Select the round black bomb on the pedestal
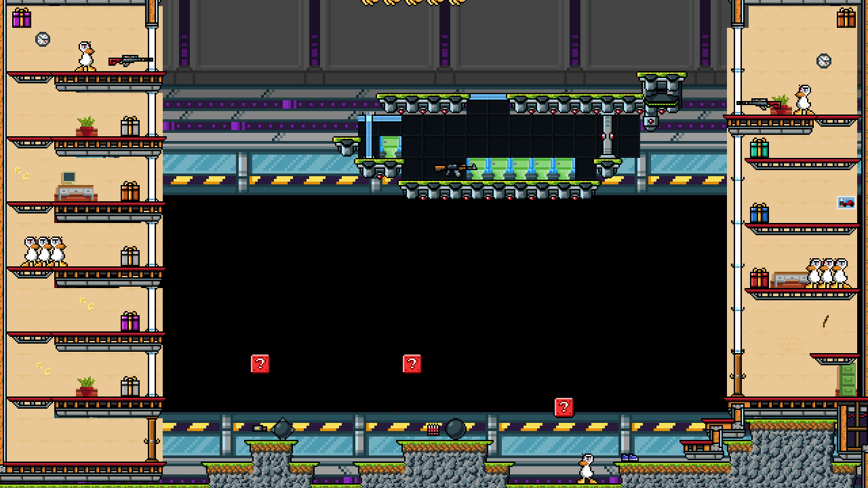 (x=455, y=429)
